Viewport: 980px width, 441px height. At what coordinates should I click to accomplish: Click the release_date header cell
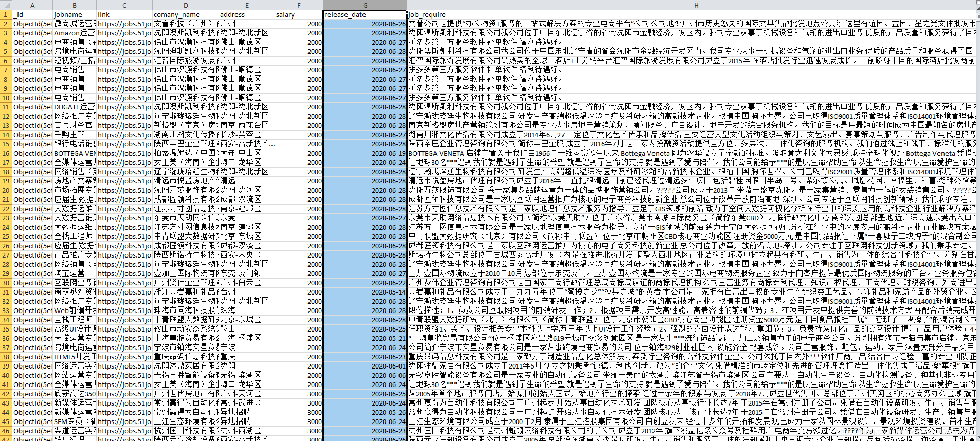pos(365,14)
